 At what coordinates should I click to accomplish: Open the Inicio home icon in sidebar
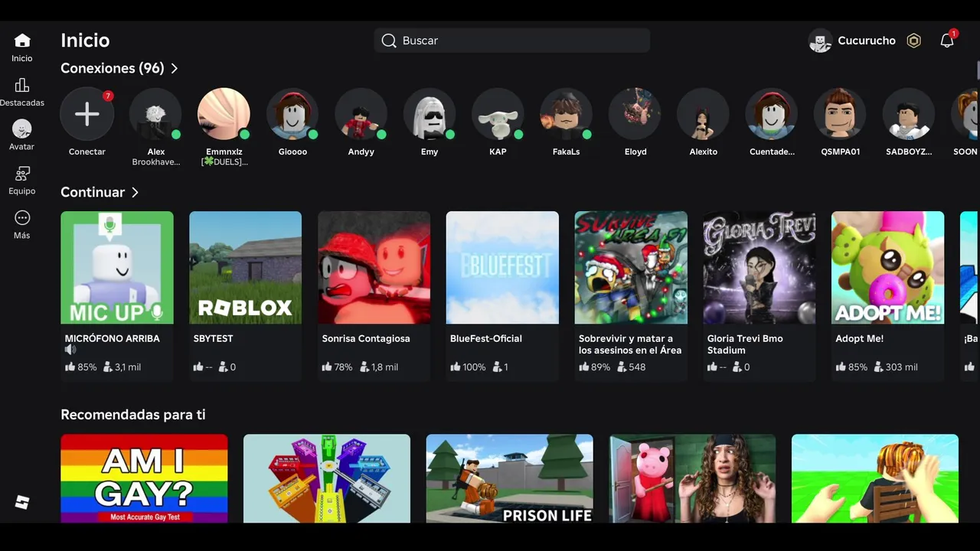(x=22, y=41)
